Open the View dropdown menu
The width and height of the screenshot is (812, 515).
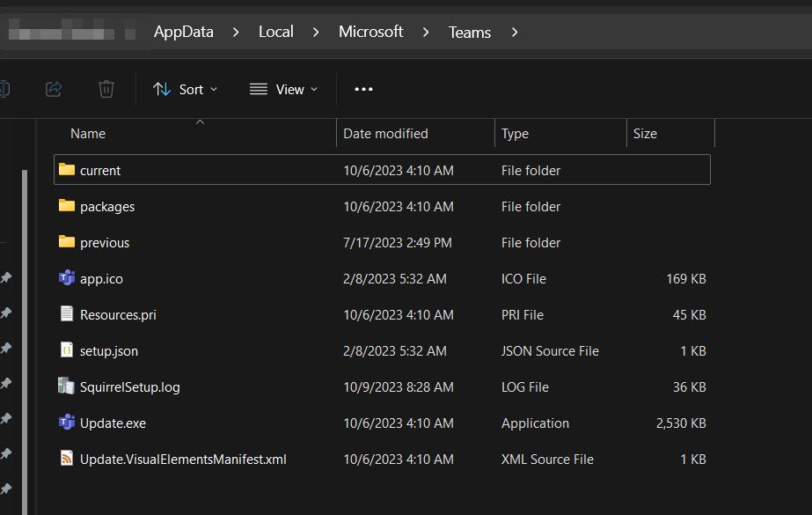(283, 89)
